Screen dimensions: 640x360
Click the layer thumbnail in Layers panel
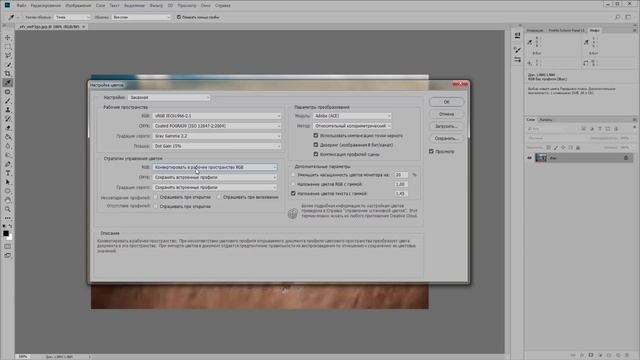541,158
